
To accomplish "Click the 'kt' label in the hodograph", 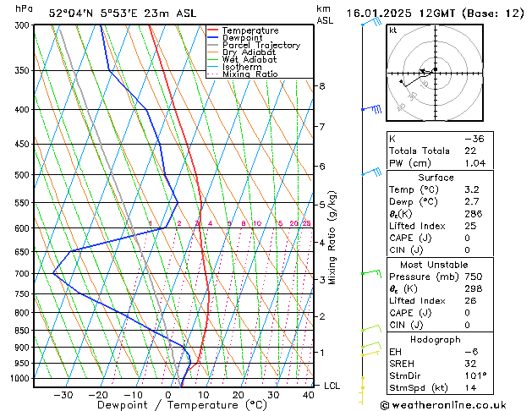I will (x=393, y=30).
